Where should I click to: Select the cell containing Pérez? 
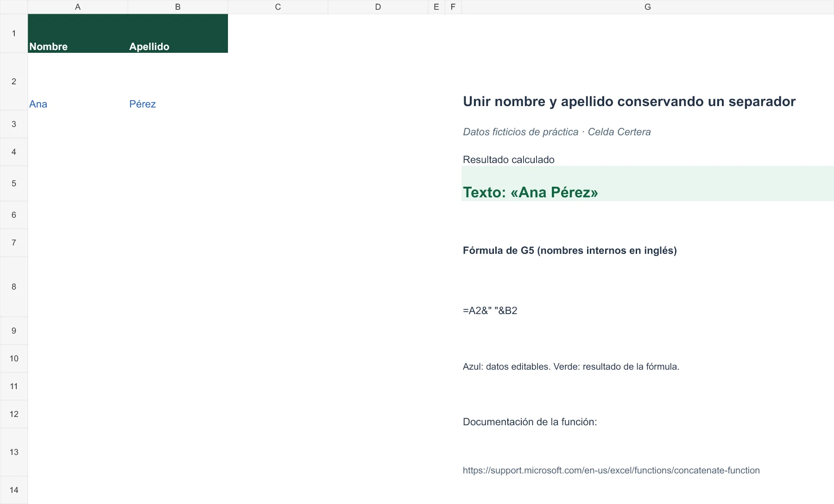178,82
